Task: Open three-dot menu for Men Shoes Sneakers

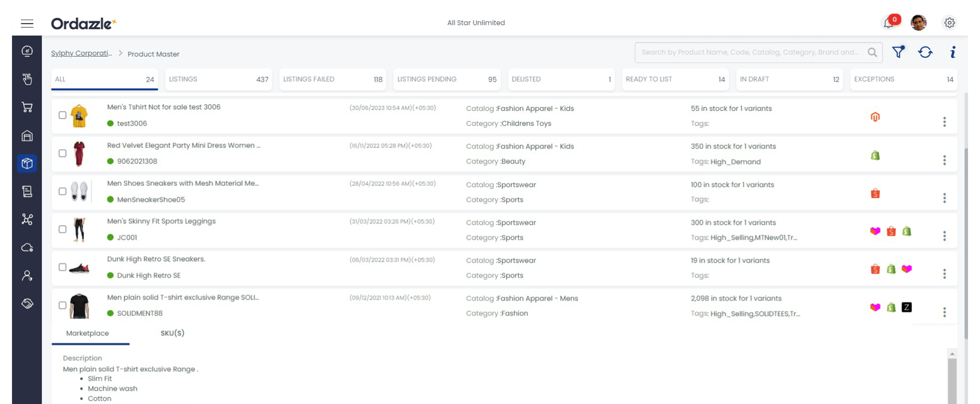Action: click(944, 198)
